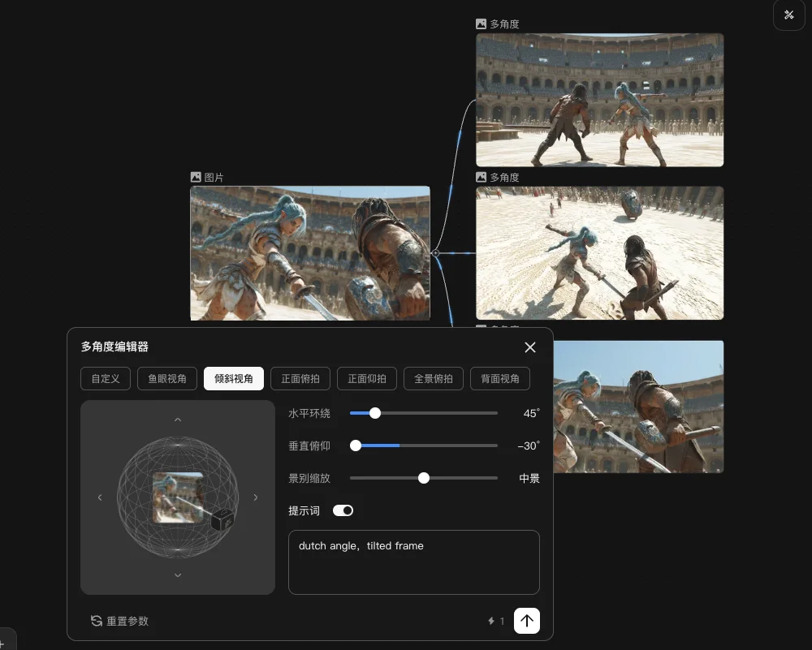Select the 自定义 custom preset
Screen dimensions: 812x650
coord(105,378)
